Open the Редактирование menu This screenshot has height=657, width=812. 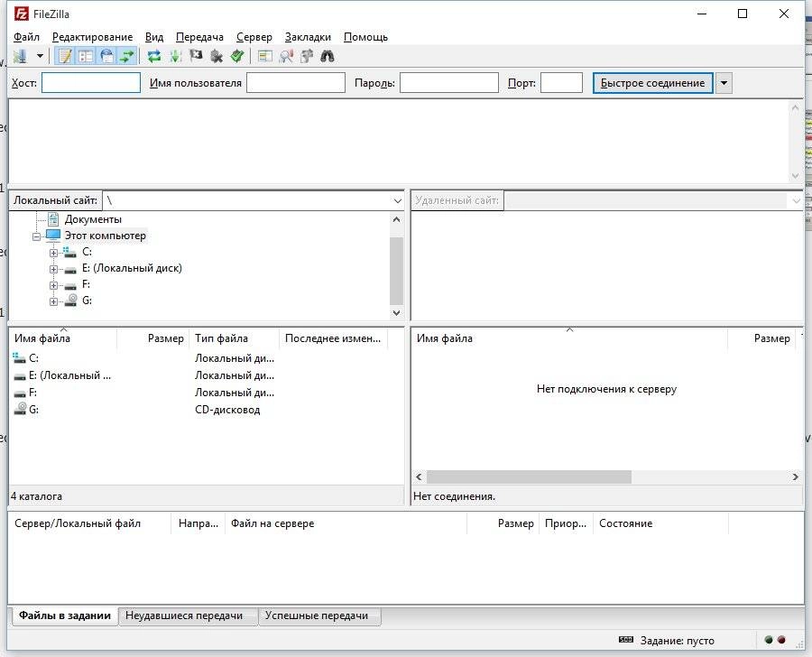coord(92,37)
